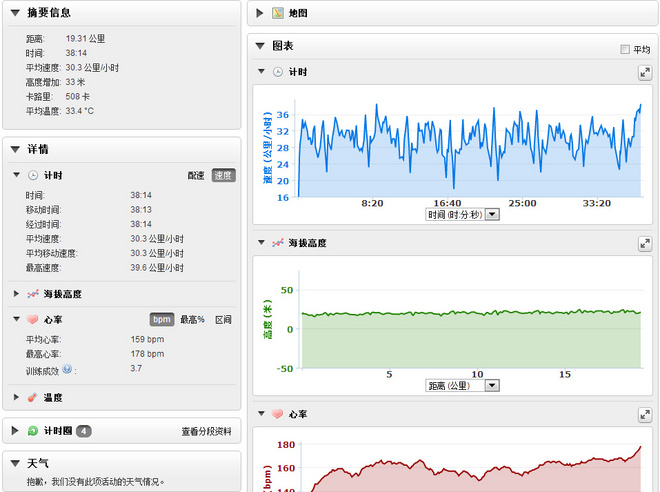The image size is (660, 492).
Task: Switch heart rate to 区间 zones view
Action: tap(223, 320)
